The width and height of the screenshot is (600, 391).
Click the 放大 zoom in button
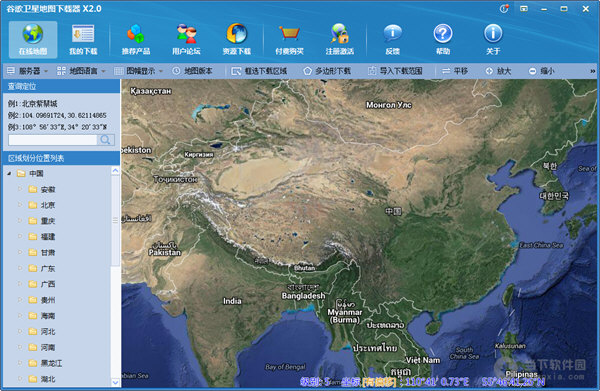pos(498,71)
